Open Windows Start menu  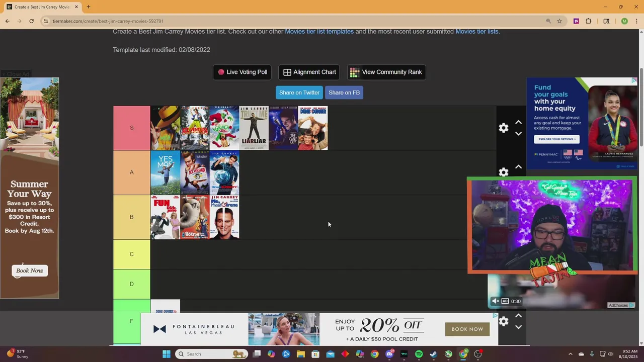click(x=167, y=354)
